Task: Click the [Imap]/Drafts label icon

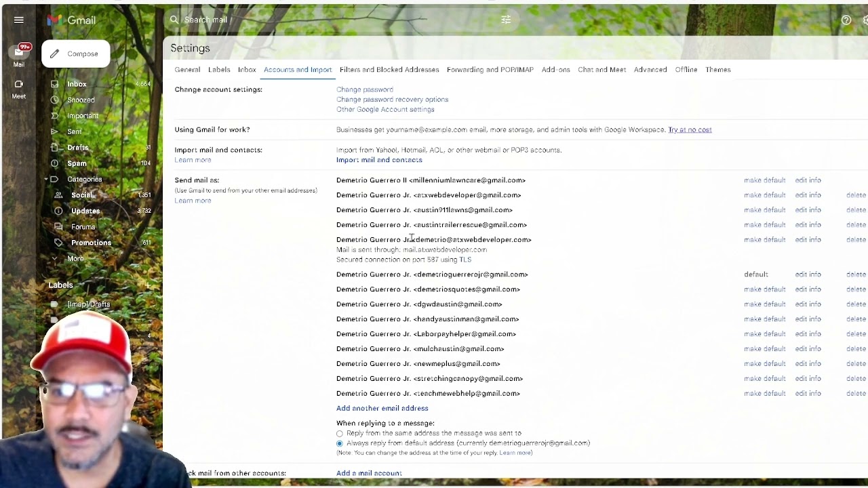Action: [54, 304]
